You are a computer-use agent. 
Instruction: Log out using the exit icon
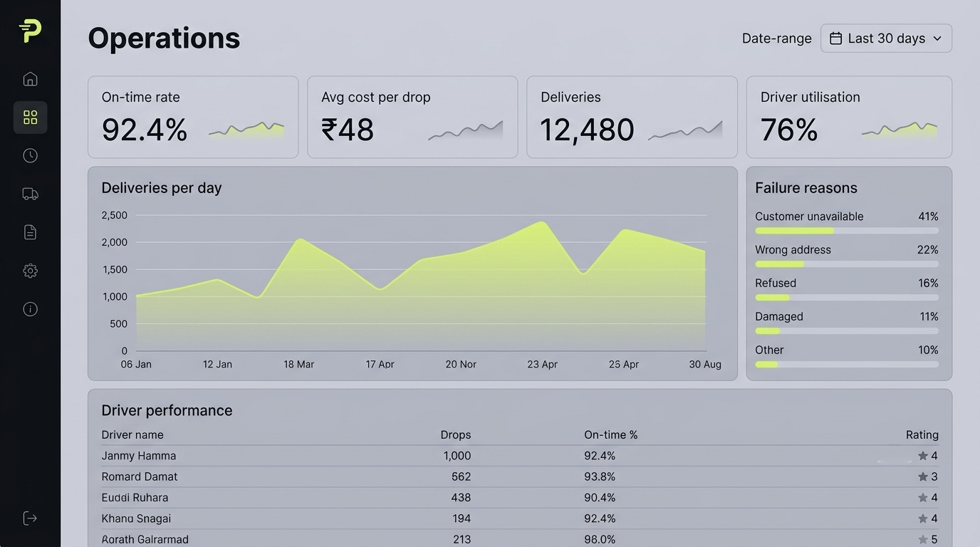click(30, 519)
